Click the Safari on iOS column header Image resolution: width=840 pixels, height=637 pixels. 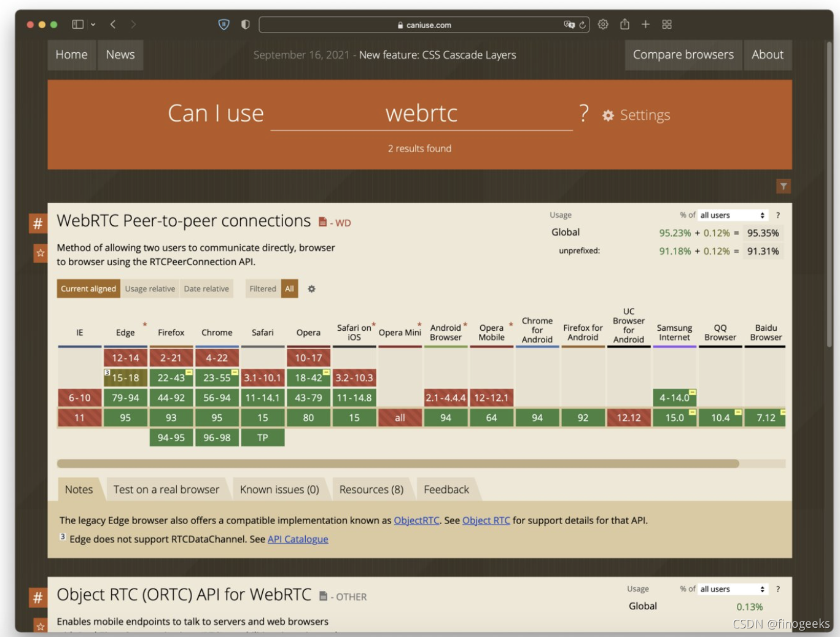[354, 333]
